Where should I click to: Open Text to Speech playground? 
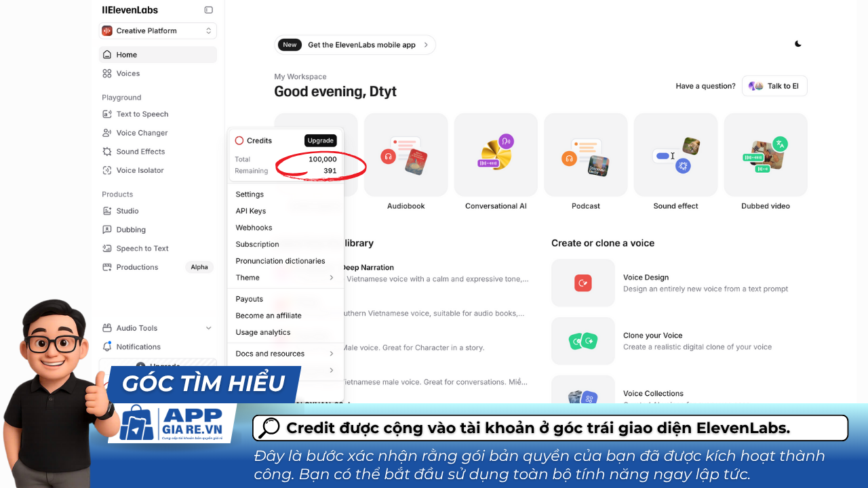point(157,114)
